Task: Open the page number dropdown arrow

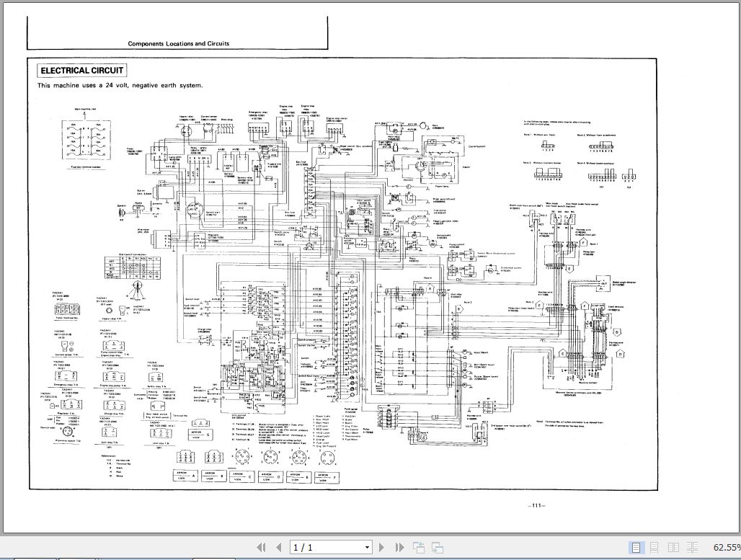Action: [x=367, y=548]
